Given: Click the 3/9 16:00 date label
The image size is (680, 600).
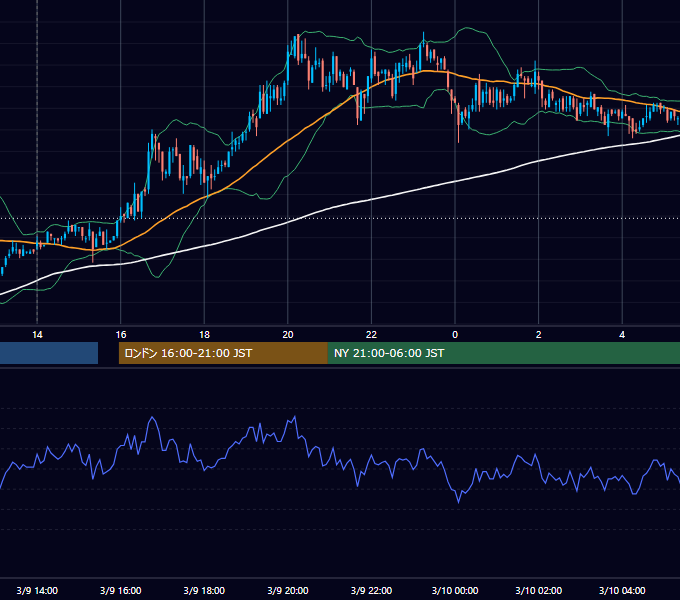Looking at the screenshot, I should [121, 590].
